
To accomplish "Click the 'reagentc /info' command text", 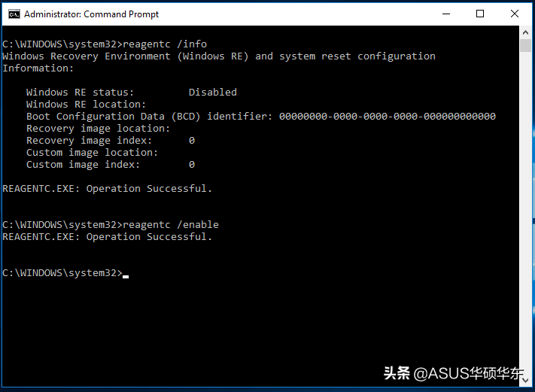I will coord(164,44).
